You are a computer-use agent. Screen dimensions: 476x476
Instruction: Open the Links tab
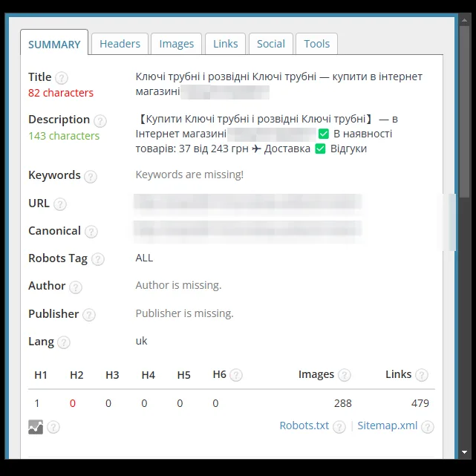(225, 44)
